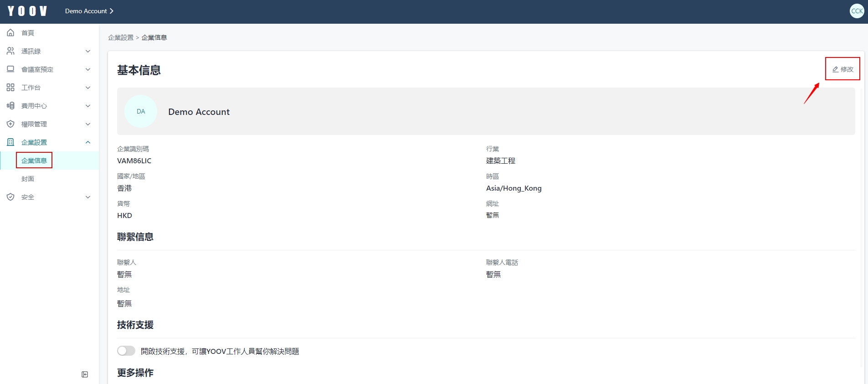The image size is (868, 384).
Task: Click the meeting room booking icon
Action: click(10, 69)
